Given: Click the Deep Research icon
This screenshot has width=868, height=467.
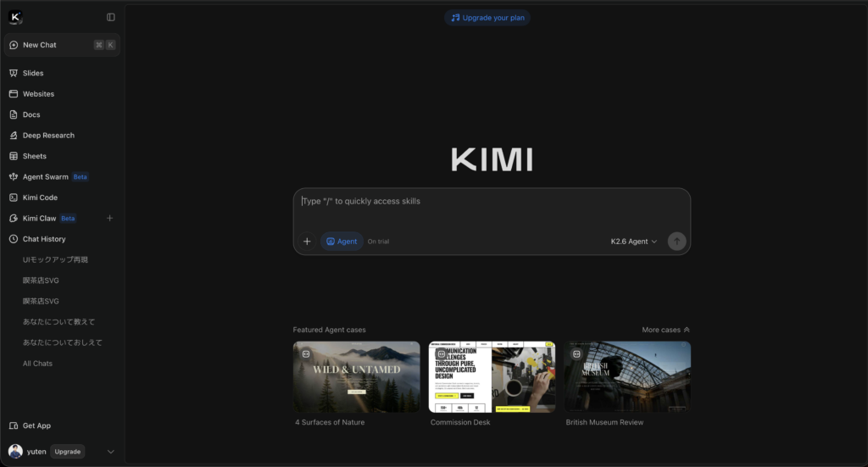Looking at the screenshot, I should click(14, 136).
